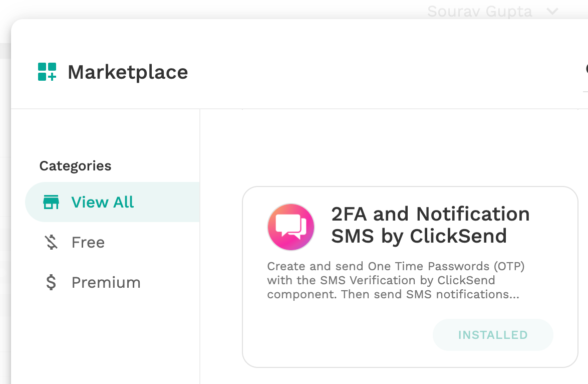Open the Sourav Gupta account menu

(480, 11)
